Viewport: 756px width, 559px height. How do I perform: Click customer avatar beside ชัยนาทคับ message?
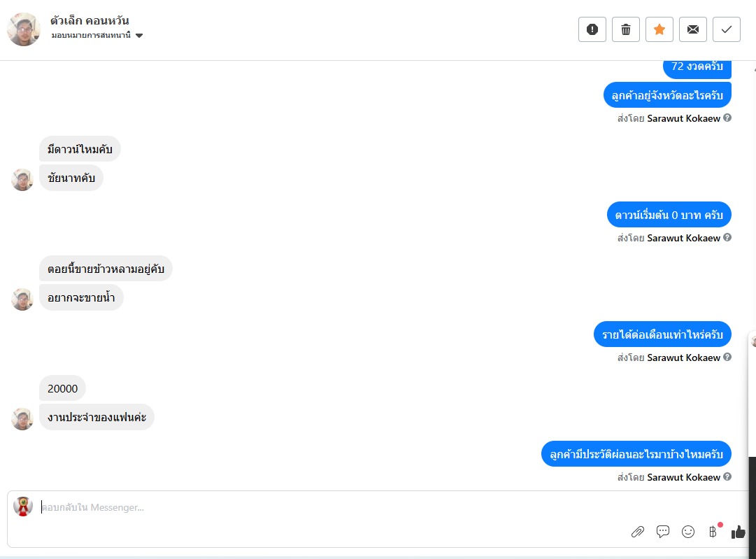pyautogui.click(x=22, y=179)
